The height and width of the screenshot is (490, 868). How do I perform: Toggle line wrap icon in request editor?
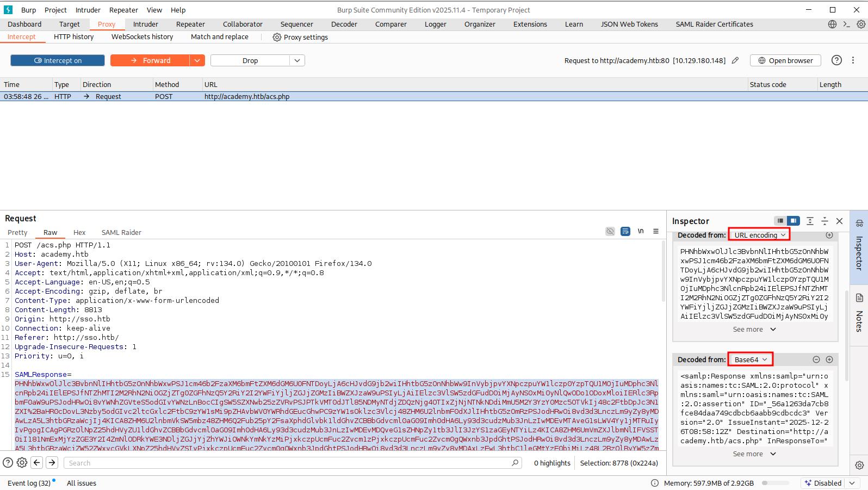[x=625, y=231]
